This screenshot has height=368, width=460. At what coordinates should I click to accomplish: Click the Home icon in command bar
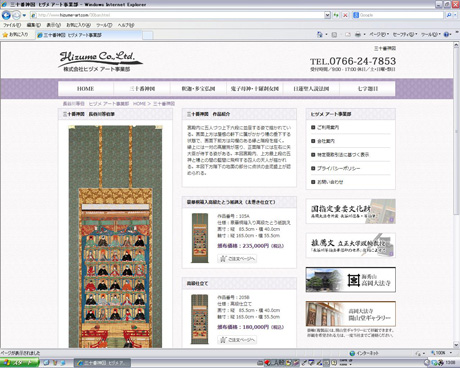[320, 34]
